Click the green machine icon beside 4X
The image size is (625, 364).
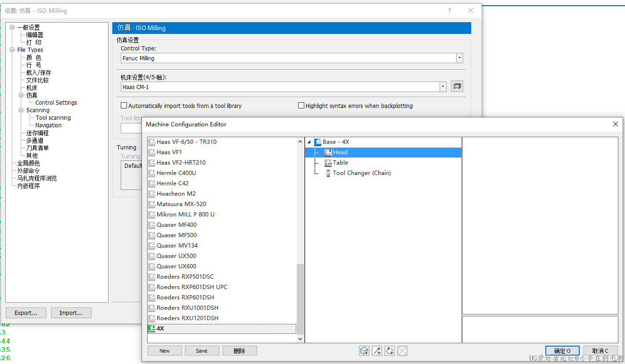152,329
